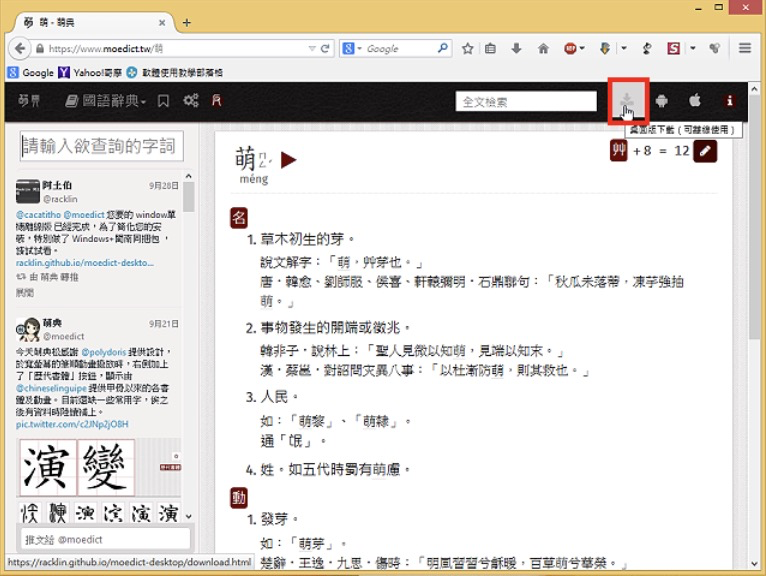Open the pic.twitter.com/c2JNp2jO8H link

[x=72, y=424]
